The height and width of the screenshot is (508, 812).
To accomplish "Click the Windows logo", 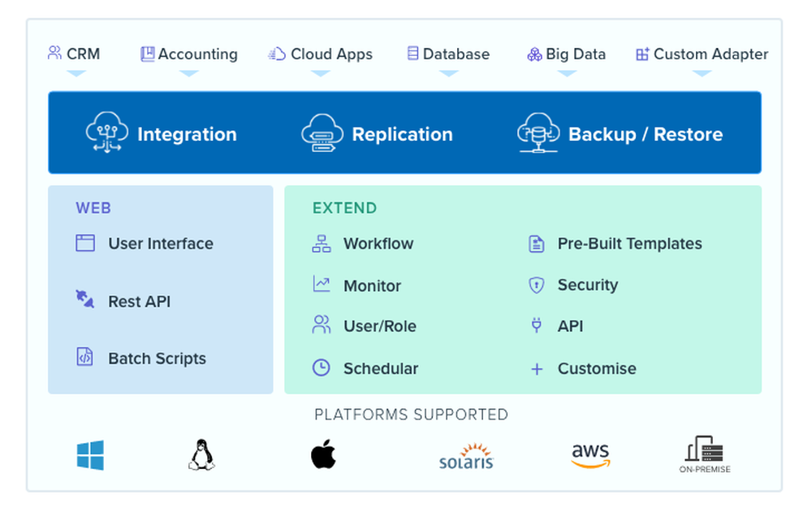I will click(x=90, y=455).
